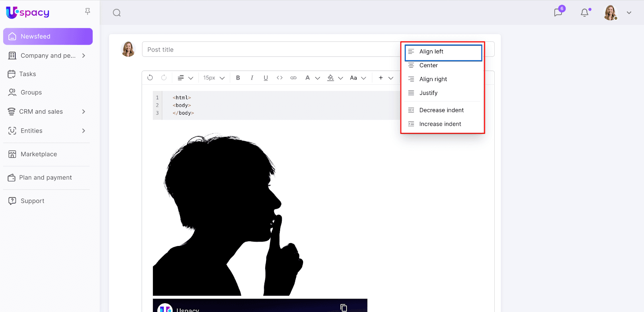Go to Marketplace in the sidebar
Screen dimensions: 644x312
[39, 154]
